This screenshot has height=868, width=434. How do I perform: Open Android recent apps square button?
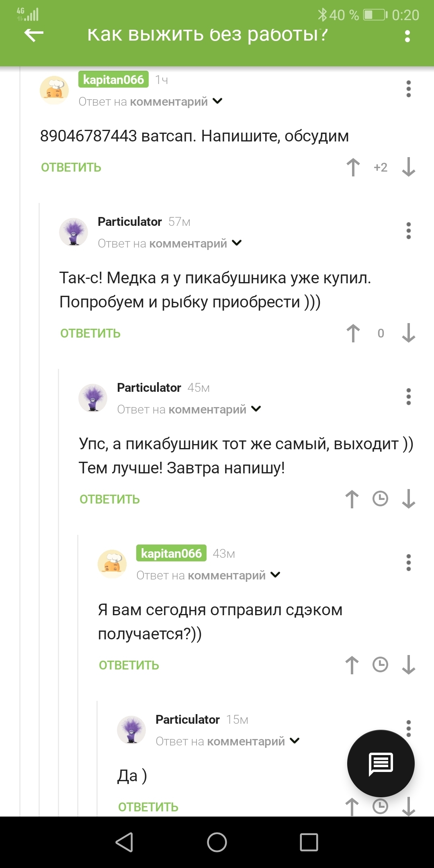[x=309, y=842]
